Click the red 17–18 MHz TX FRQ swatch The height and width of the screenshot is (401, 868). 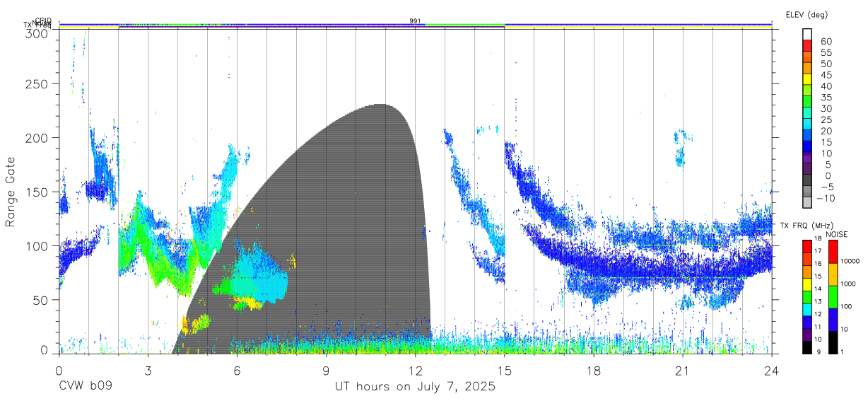click(807, 245)
